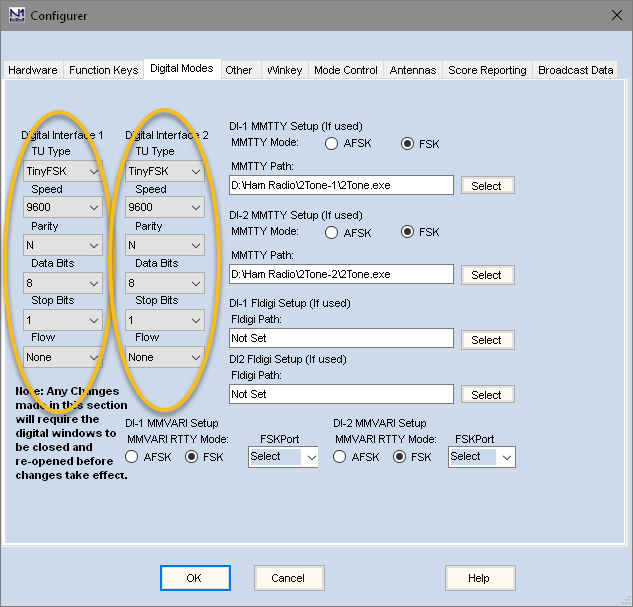
Task: Click Select button for DI-1 Fldigi Path
Action: tap(488, 340)
